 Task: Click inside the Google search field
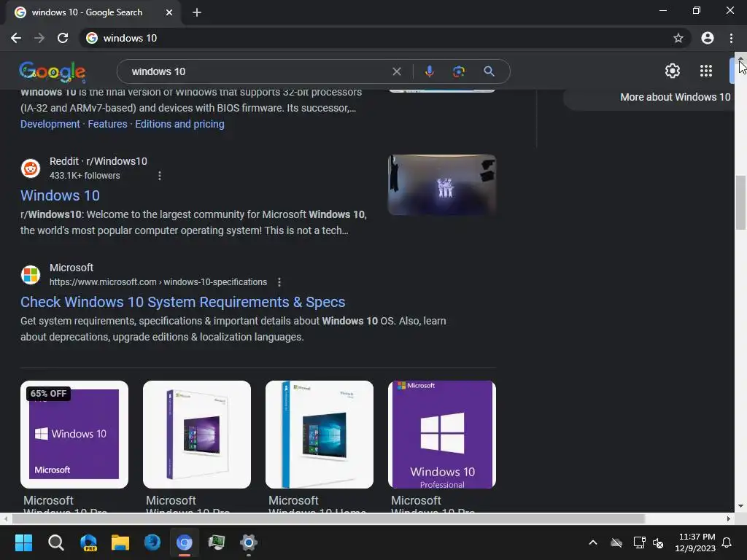point(258,71)
